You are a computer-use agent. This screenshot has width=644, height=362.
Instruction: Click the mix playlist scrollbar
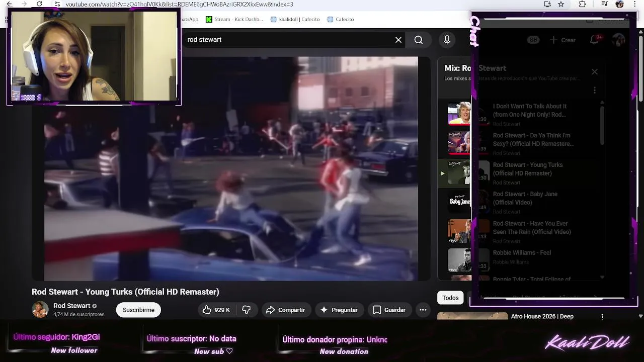[x=602, y=126]
